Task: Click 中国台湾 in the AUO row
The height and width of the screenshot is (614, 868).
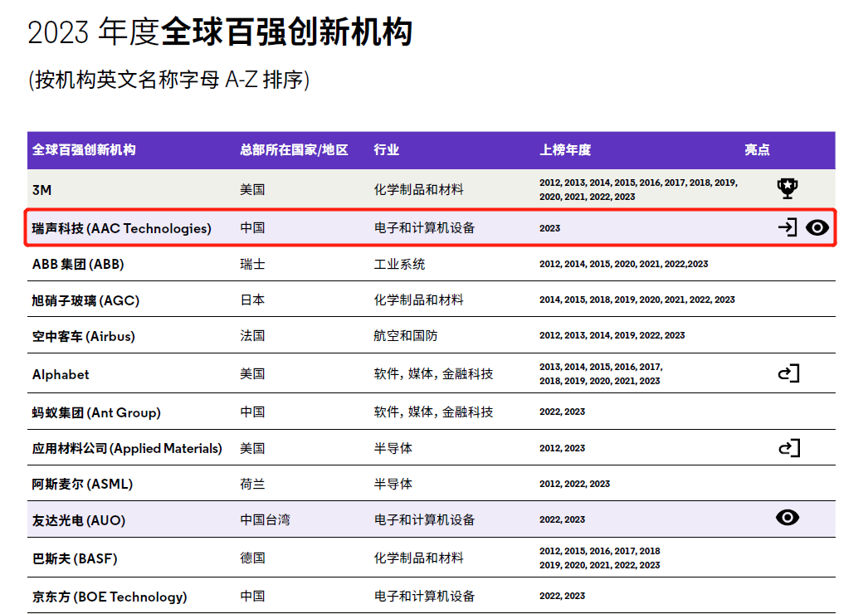Action: pyautogui.click(x=266, y=520)
